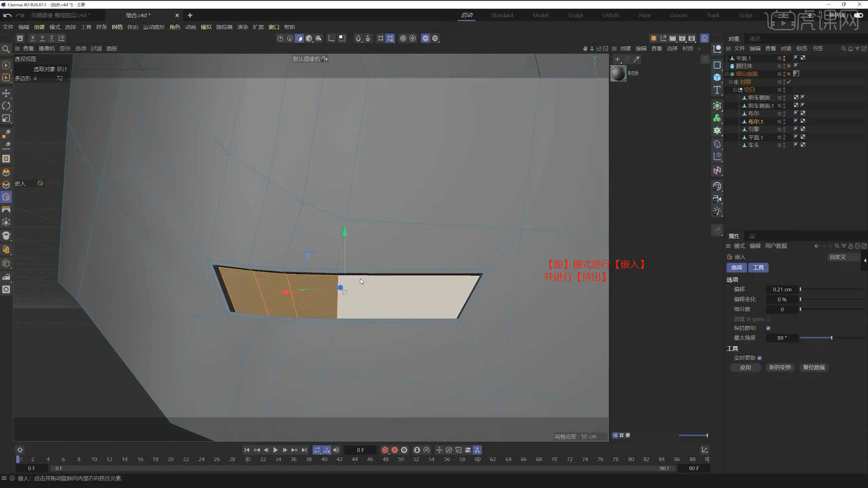868x488 pixels.
Task: Click the 复位数值 button
Action: tap(814, 368)
